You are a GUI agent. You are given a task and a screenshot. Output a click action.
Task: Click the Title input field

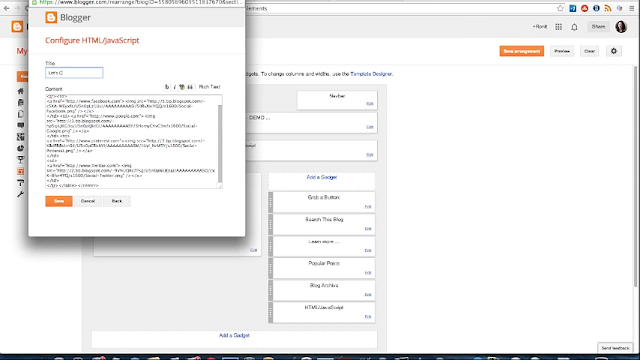(74, 73)
